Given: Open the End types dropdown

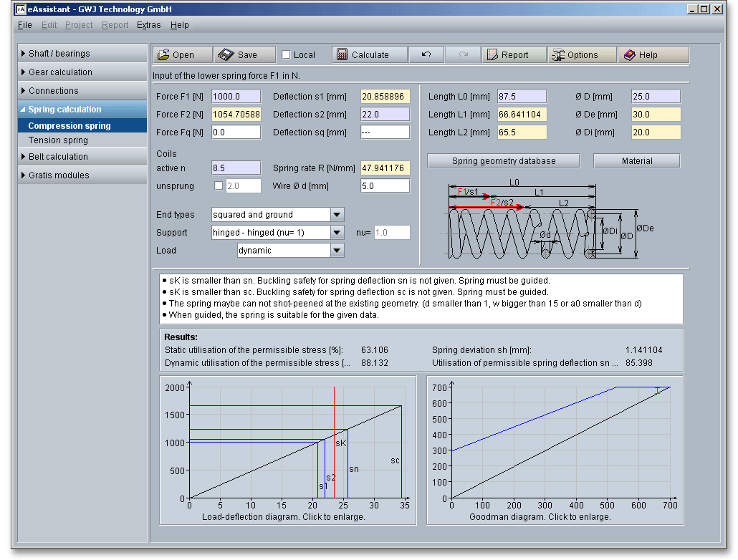Looking at the screenshot, I should click(337, 215).
